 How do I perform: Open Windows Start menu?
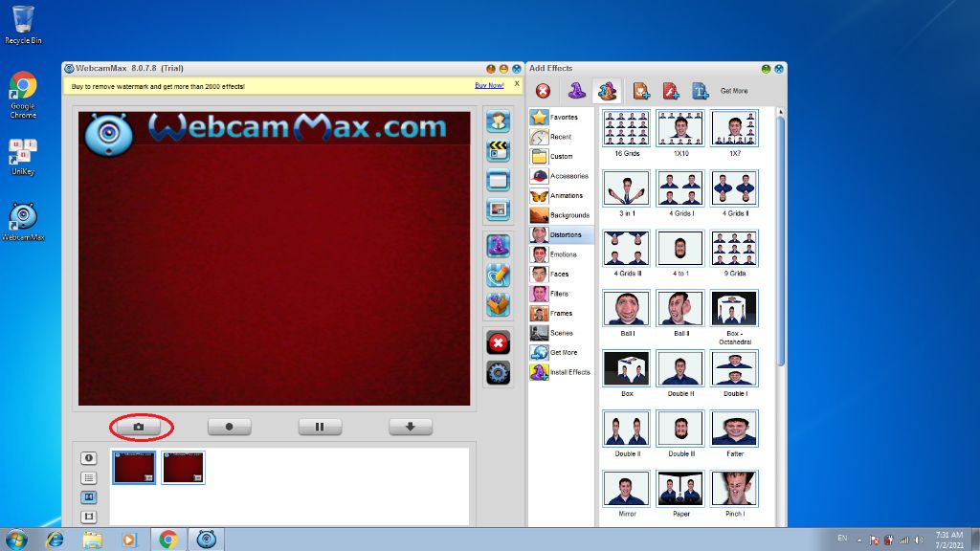coord(15,540)
